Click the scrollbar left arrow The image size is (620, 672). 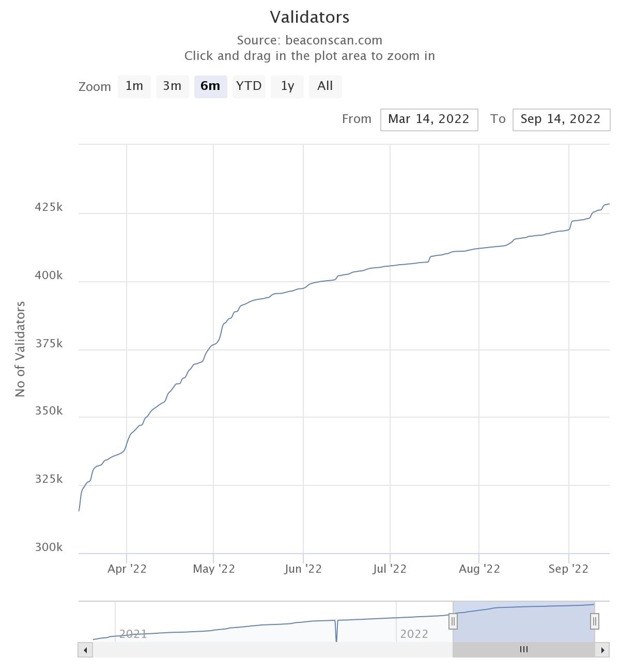tap(85, 650)
